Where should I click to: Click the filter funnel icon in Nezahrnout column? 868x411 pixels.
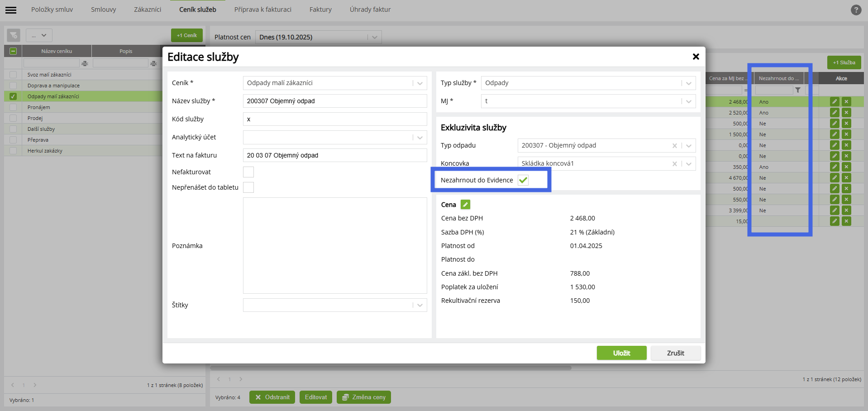click(798, 90)
